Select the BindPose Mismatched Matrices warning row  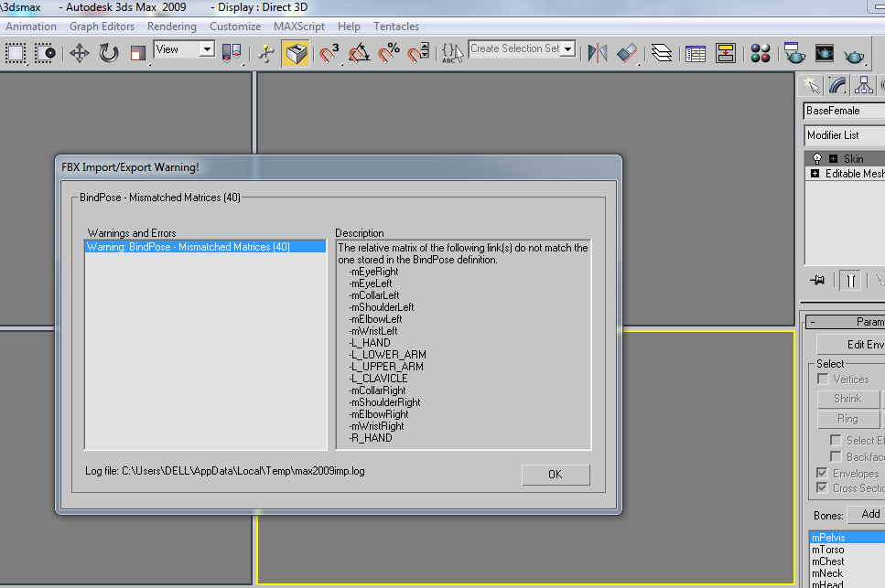coord(205,247)
